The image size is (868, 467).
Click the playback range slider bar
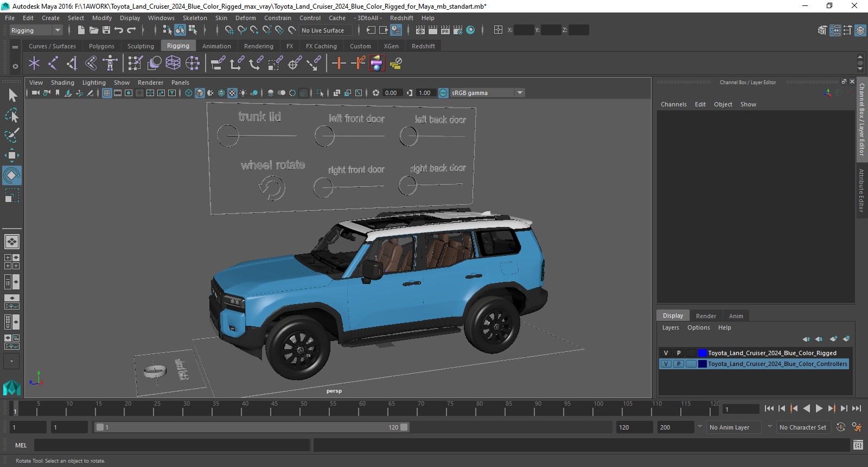pos(252,427)
